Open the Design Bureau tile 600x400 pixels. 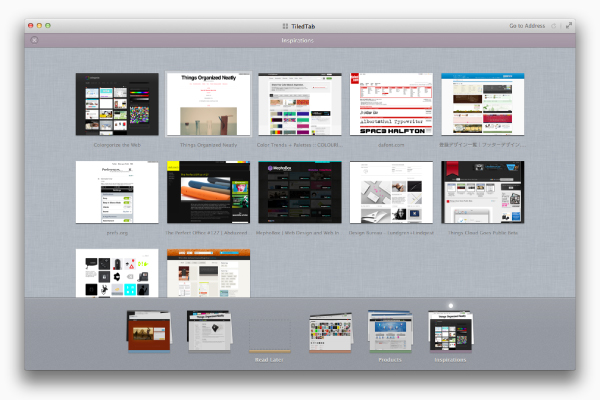(x=391, y=193)
